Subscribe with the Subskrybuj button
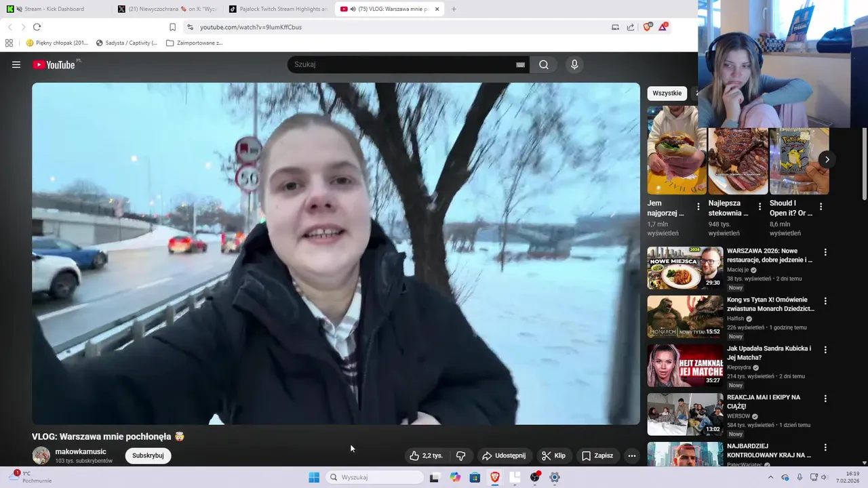 coord(148,455)
